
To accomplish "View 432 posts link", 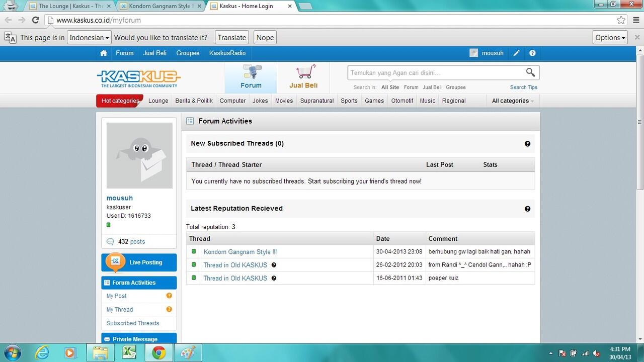I will (x=131, y=242).
